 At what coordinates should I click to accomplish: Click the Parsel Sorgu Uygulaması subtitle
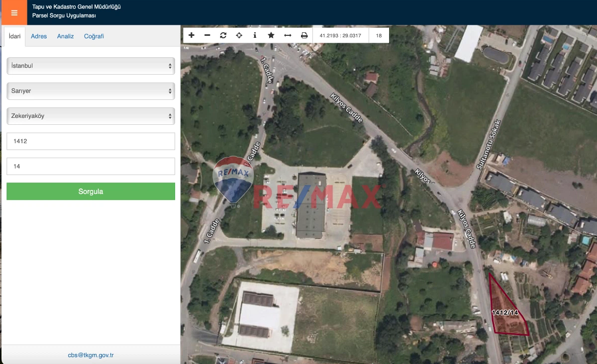tap(64, 16)
